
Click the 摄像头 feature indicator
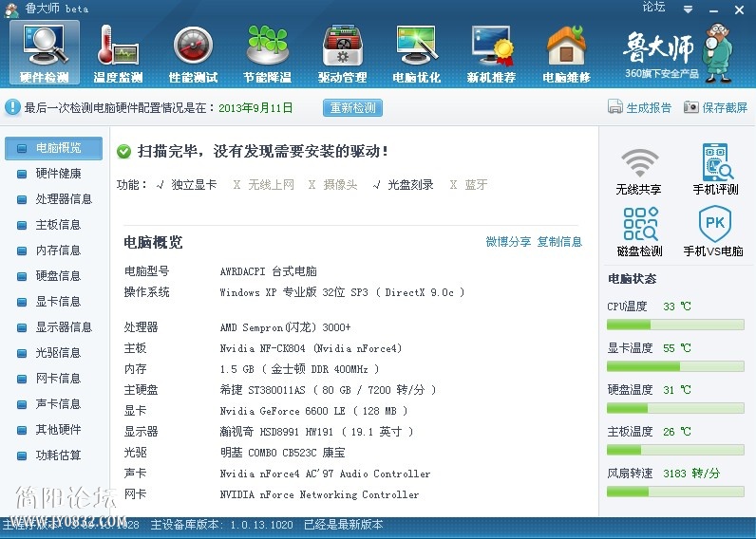pos(332,184)
